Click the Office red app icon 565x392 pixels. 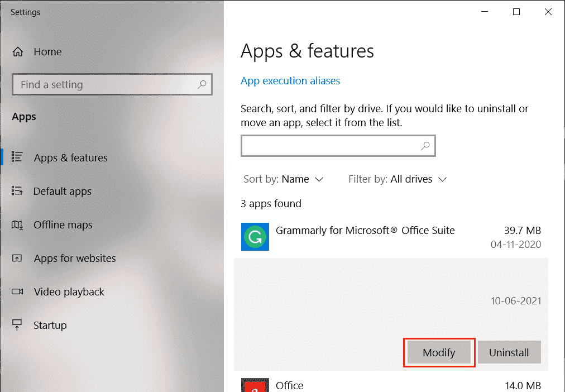255,385
